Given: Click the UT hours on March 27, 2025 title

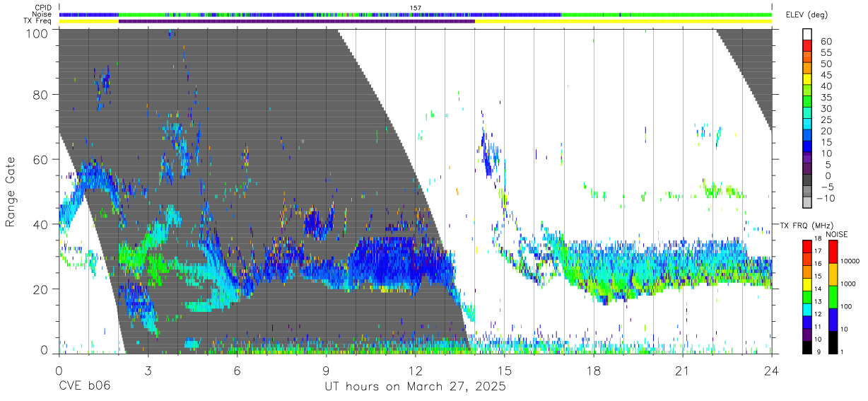Looking at the screenshot, I should [415, 387].
